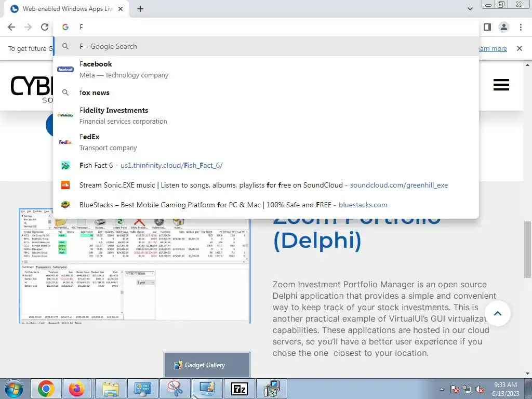The width and height of the screenshot is (532, 399).
Task: Select the 'fox news' search suggestion
Action: (x=266, y=92)
